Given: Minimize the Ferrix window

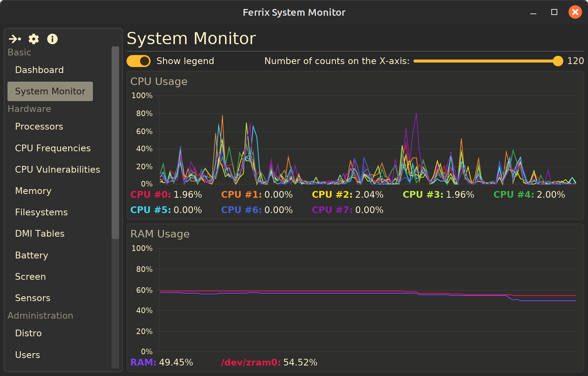Looking at the screenshot, I should coord(533,12).
